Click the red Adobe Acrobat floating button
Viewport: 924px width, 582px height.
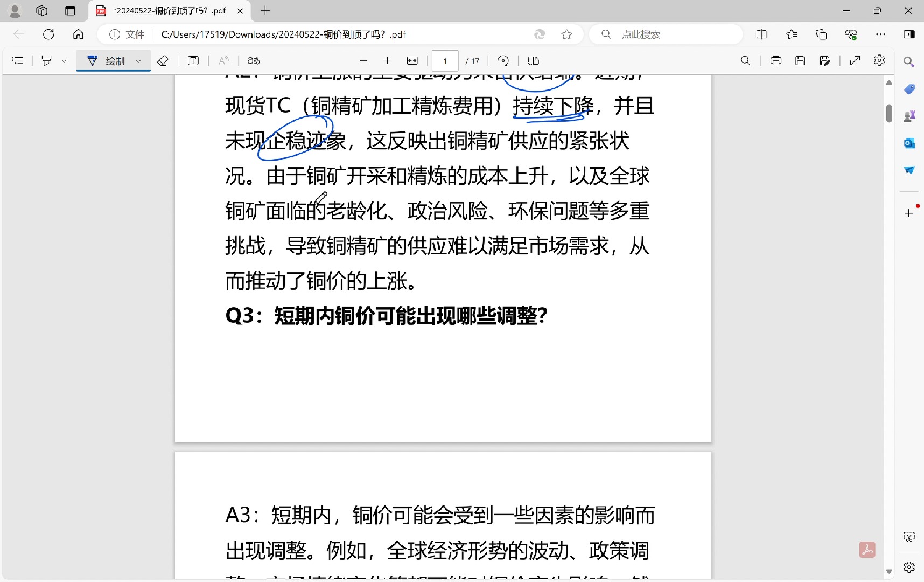pos(867,550)
